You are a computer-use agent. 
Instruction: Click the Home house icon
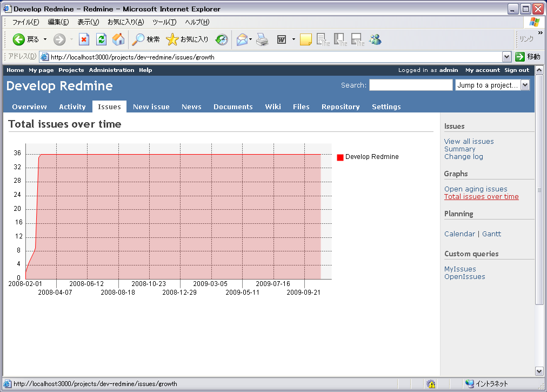118,39
